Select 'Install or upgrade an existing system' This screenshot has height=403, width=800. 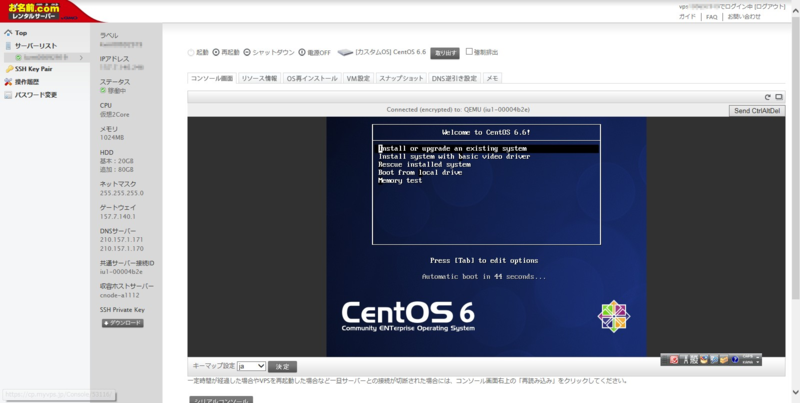[x=488, y=148]
